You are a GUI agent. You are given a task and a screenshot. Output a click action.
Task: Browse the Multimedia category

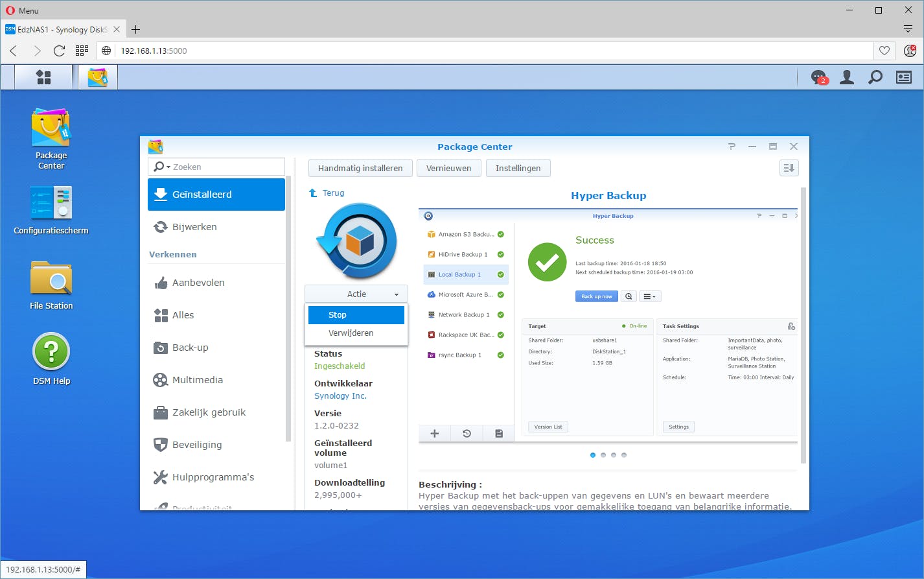tap(216, 380)
